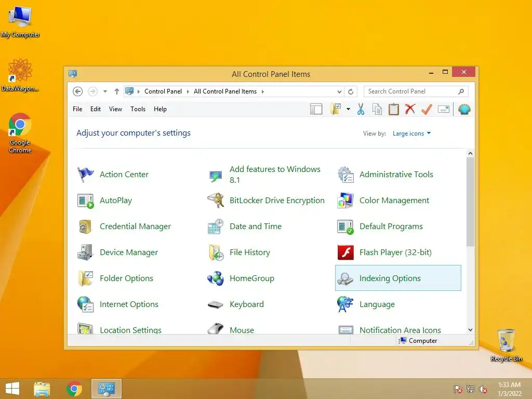Click the scrollbar down arrow
The height and width of the screenshot is (399, 532).
click(470, 330)
